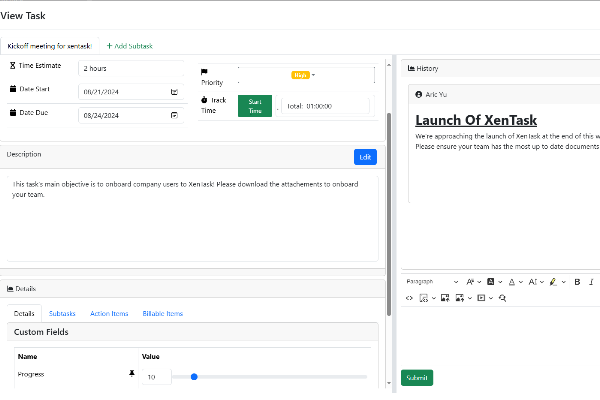Viewport: 600px width, 400px height.
Task: Open the date picker in Date Start field
Action: click(174, 92)
